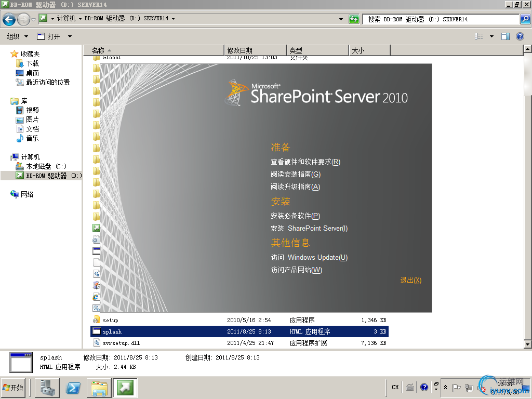
Task: Click the keyboard icon in language bar
Action: point(410,387)
